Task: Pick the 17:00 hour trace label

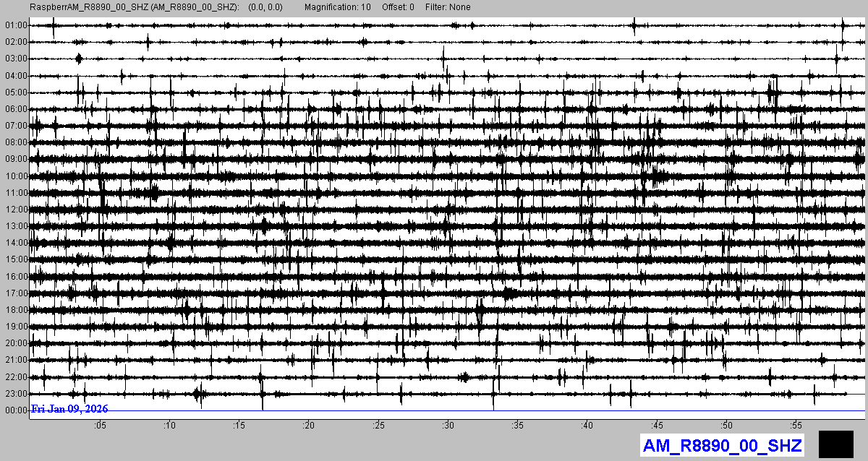Action: [15, 293]
